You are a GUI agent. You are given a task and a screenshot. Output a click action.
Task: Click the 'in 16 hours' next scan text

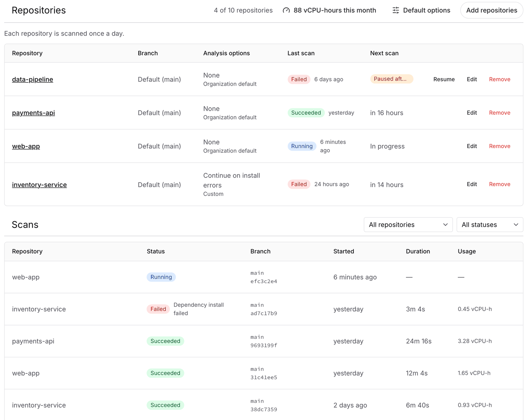(387, 113)
